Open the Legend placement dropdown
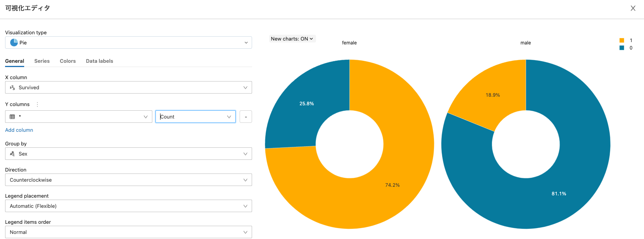The height and width of the screenshot is (239, 644). pyautogui.click(x=129, y=206)
